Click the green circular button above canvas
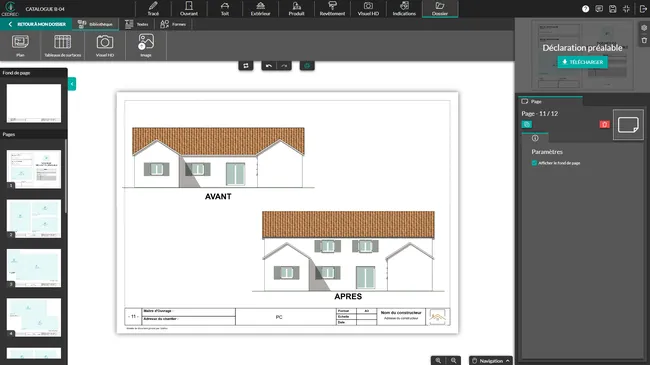The height and width of the screenshot is (365, 650). click(307, 66)
